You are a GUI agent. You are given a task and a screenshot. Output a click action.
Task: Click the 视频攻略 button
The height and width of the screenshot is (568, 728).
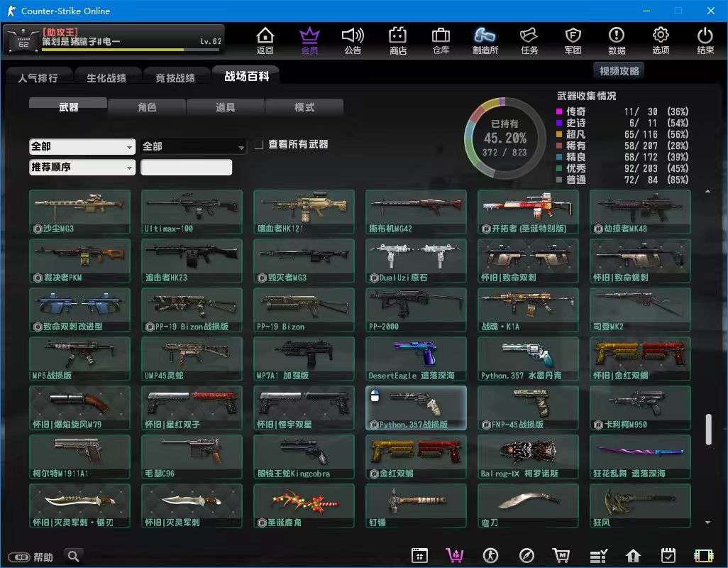click(619, 71)
